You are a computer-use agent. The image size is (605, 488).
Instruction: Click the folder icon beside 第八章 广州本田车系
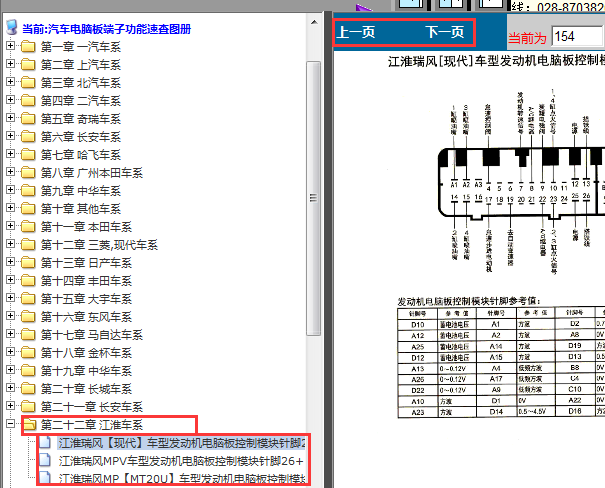pos(28,173)
